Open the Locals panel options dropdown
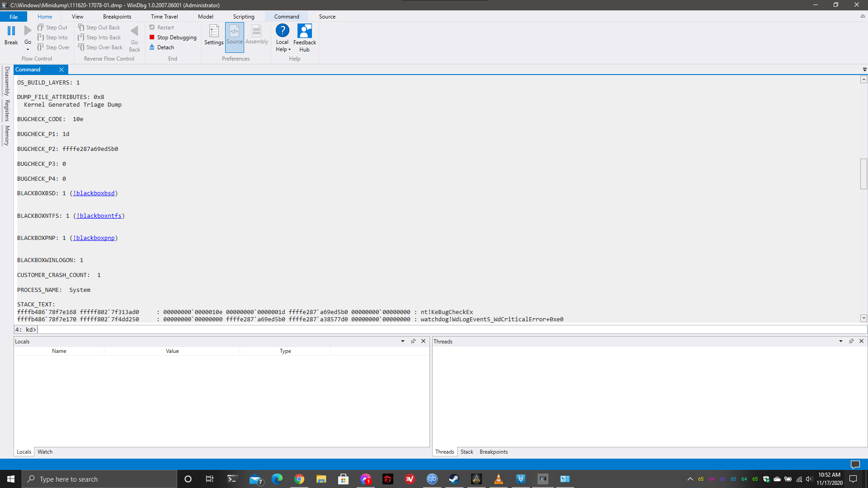This screenshot has width=868, height=488. [x=403, y=341]
